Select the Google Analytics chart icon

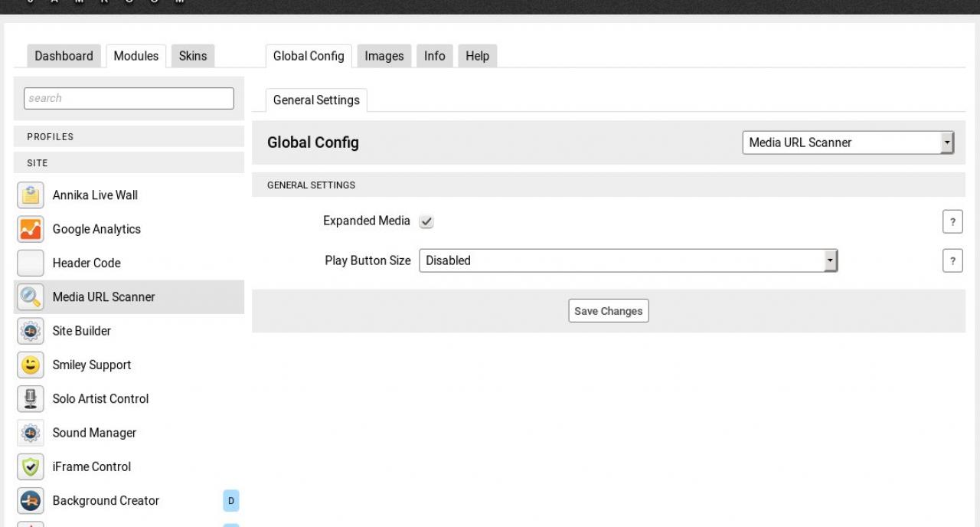click(x=31, y=228)
